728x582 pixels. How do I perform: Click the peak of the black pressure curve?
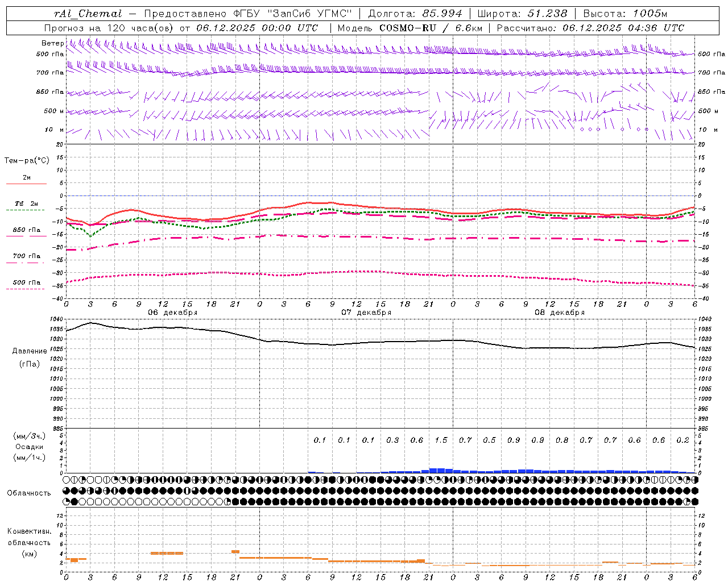pos(90,323)
